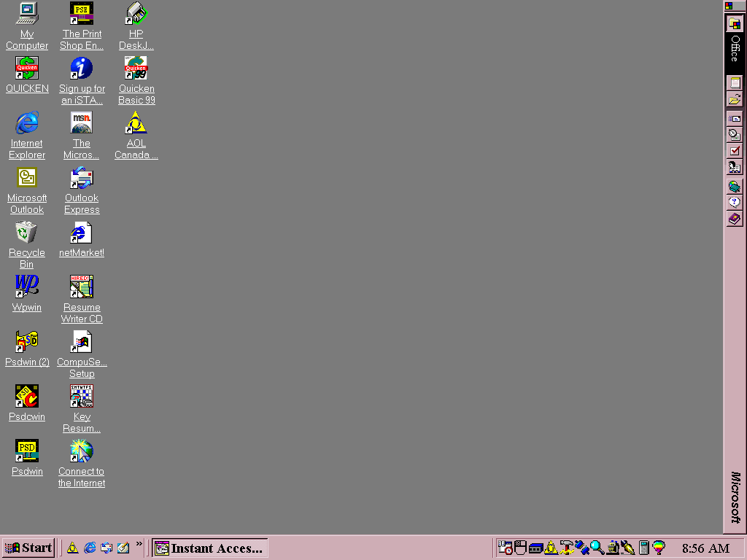The height and width of the screenshot is (560, 747).
Task: Click the blue plug connection tray icon
Action: (582, 548)
